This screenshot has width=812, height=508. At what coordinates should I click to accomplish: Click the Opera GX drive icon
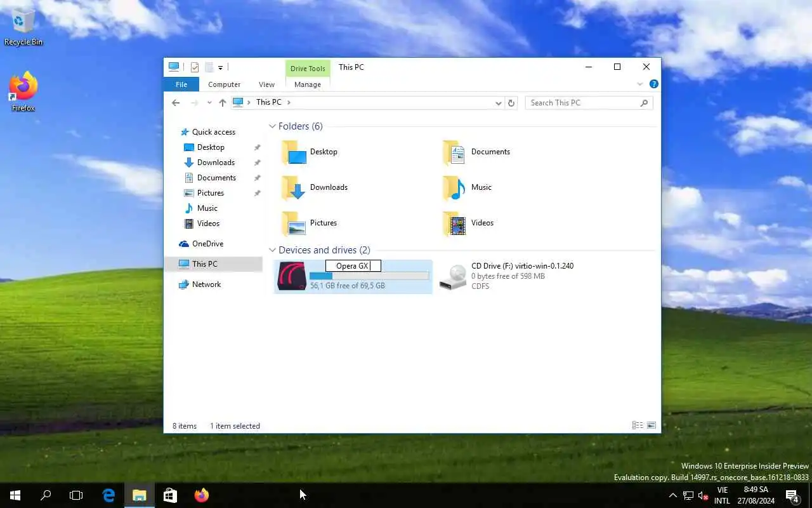[x=292, y=276]
